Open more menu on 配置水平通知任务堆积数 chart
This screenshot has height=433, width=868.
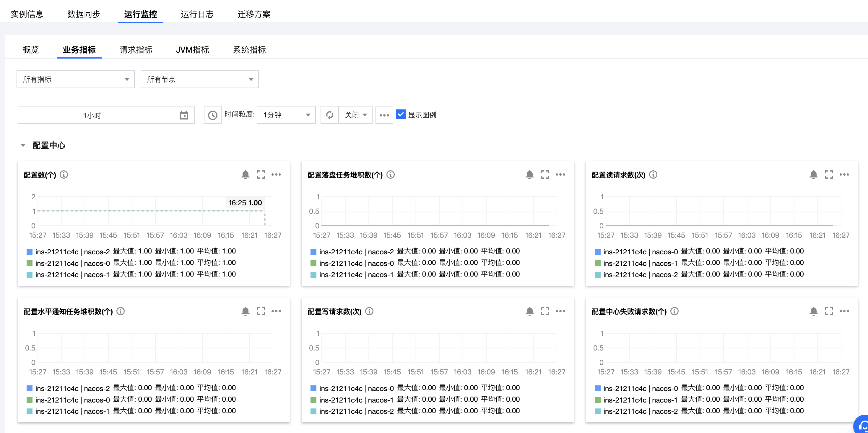tap(276, 311)
